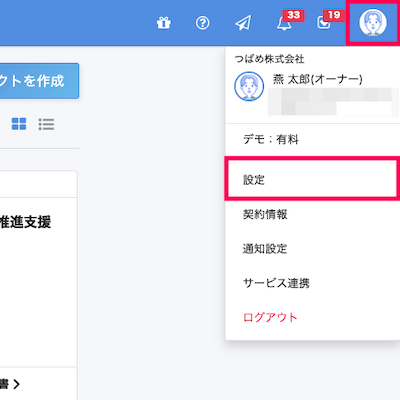
Task: Switch to grid view icon
Action: 19,124
